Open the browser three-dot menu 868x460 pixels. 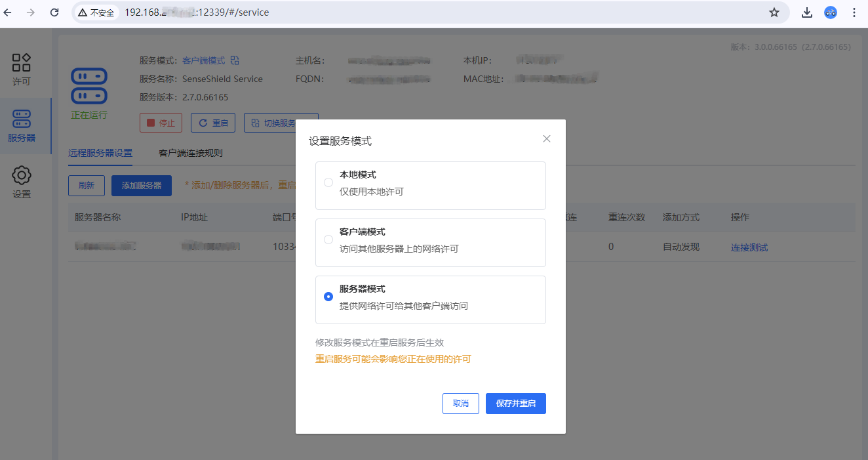pyautogui.click(x=854, y=12)
